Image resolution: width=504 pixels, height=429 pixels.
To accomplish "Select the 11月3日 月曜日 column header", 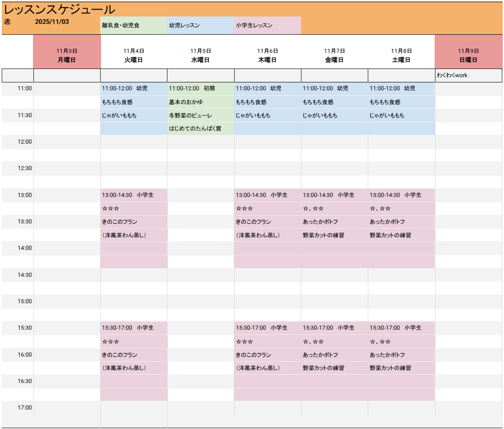I will click(67, 56).
